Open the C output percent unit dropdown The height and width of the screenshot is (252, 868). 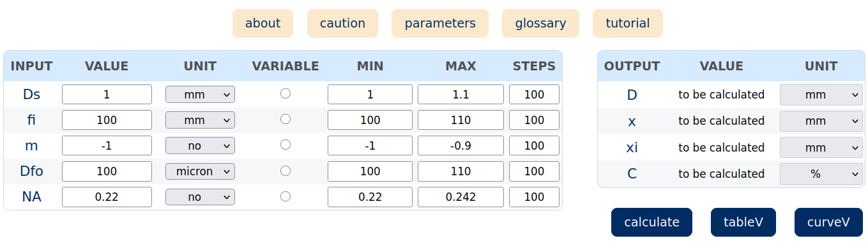(x=821, y=174)
